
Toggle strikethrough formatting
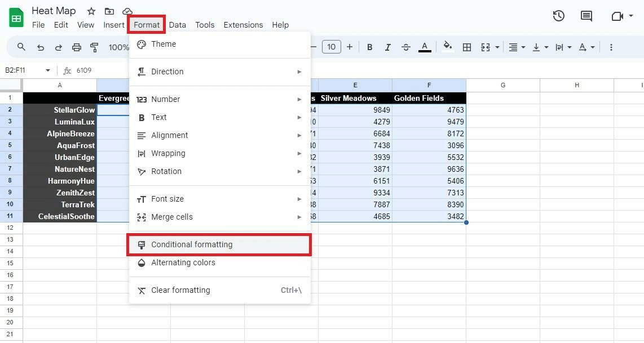(x=406, y=47)
